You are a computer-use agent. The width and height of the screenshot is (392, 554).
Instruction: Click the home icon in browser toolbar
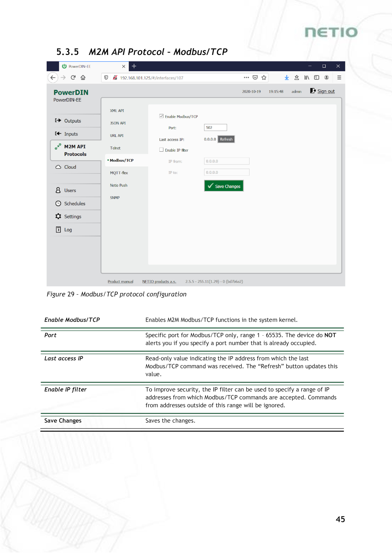83,78
